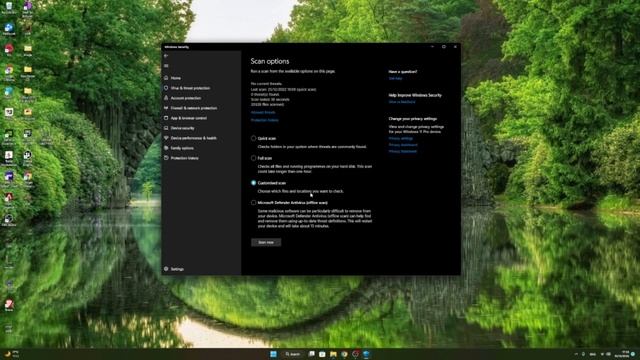Click the Device security laptop icon
Image resolution: width=640 pixels, height=360 pixels.
click(166, 128)
